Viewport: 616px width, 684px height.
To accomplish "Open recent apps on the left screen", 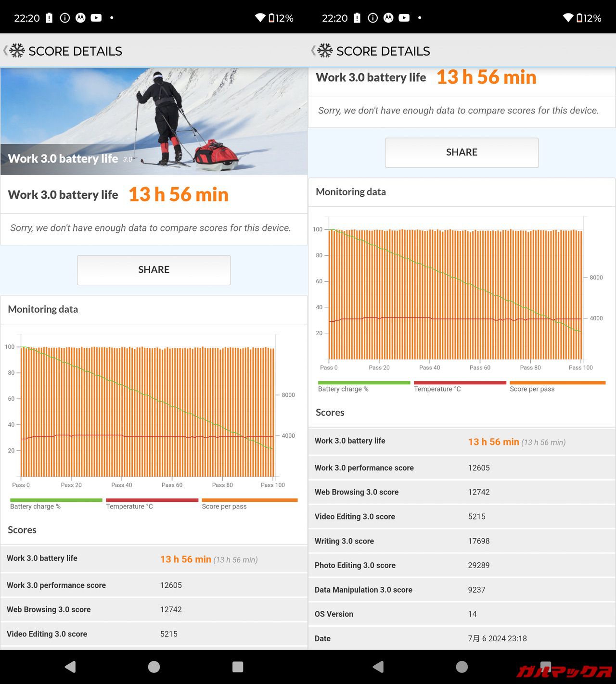I will (x=237, y=667).
